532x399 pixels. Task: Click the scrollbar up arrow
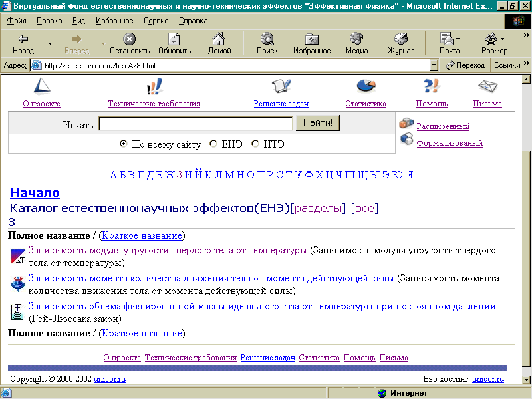tap(526, 80)
